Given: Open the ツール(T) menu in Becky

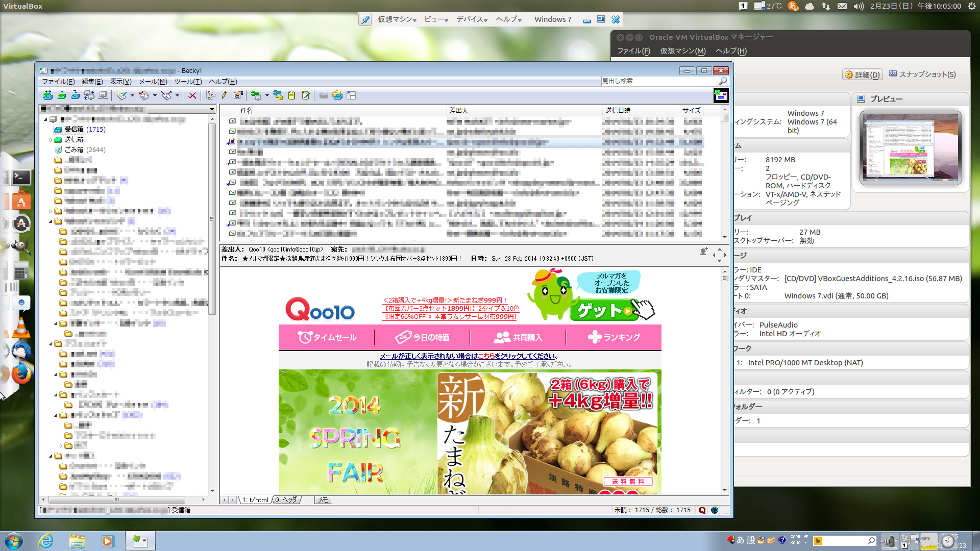Looking at the screenshot, I should click(188, 82).
